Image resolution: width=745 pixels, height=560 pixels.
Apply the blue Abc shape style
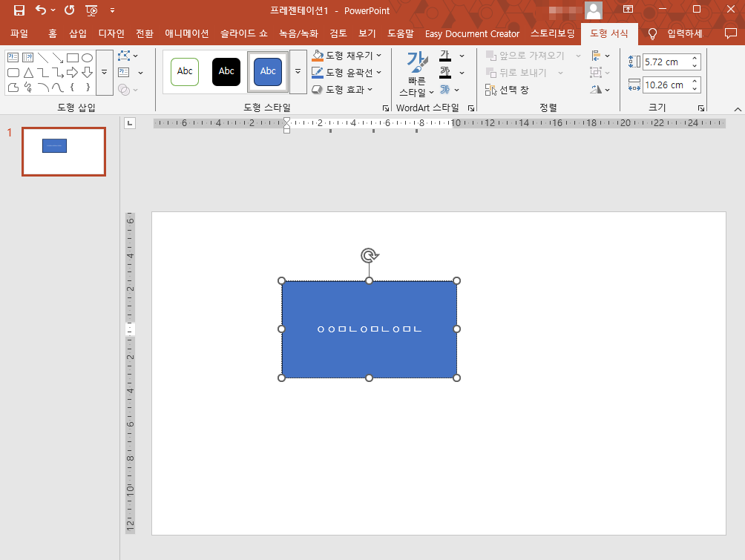pyautogui.click(x=268, y=72)
